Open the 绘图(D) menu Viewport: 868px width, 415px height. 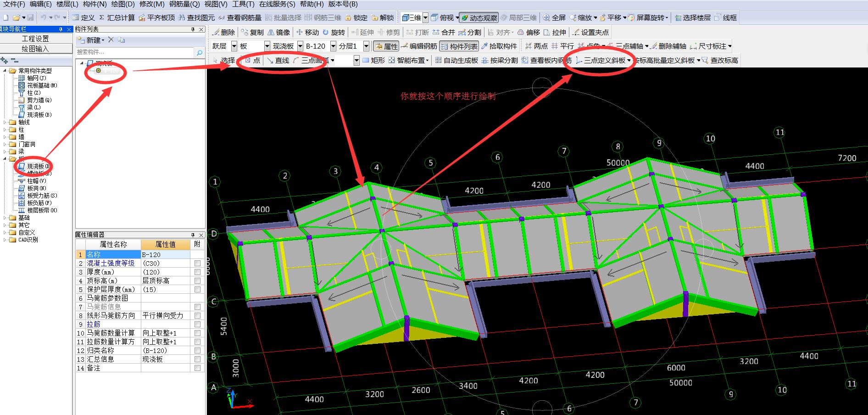[x=123, y=4]
